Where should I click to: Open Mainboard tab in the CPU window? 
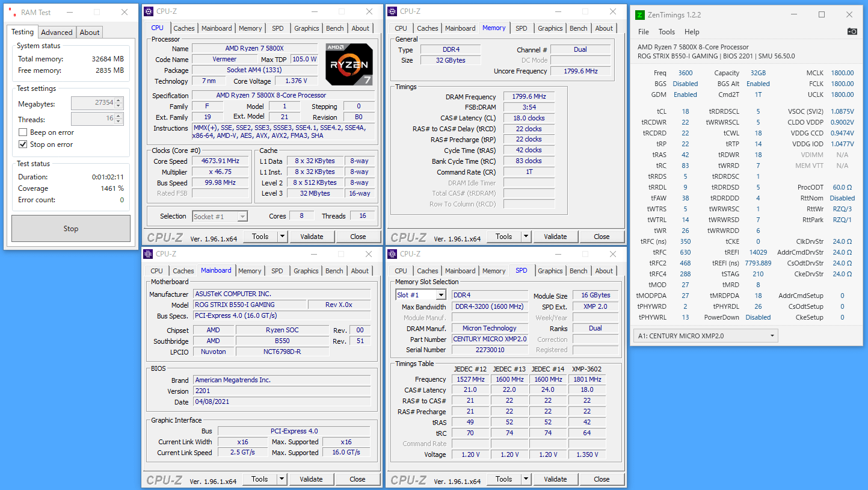coord(217,28)
